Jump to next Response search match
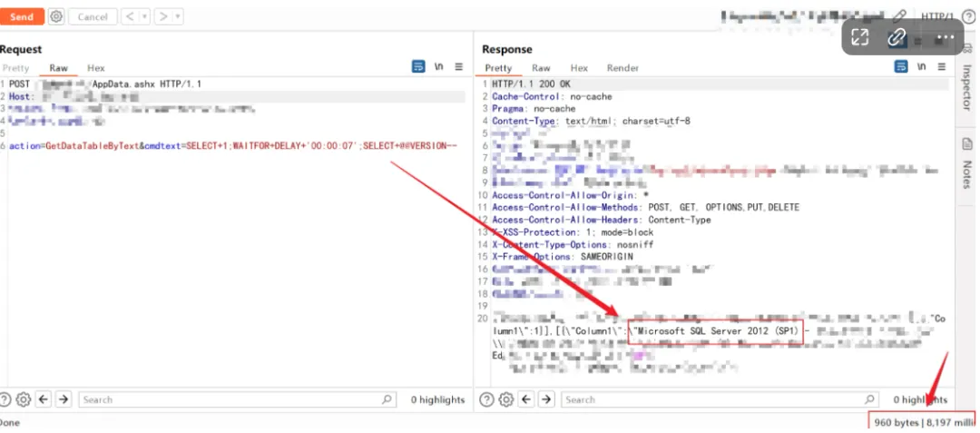 (x=547, y=399)
